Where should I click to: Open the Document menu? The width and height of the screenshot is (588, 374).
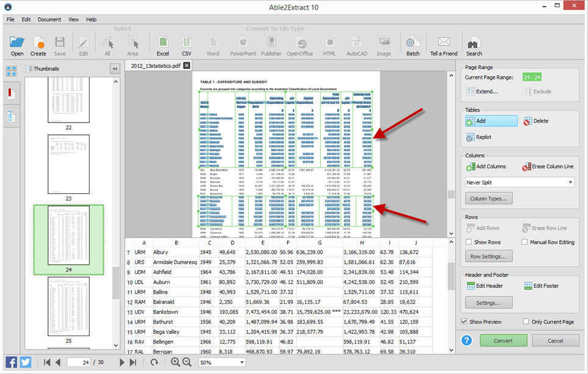click(x=49, y=20)
